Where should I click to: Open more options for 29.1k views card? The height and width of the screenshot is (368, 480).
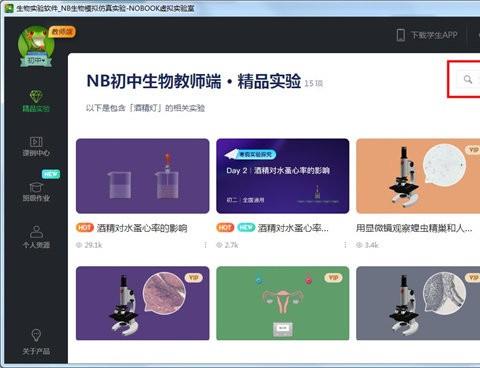205,245
